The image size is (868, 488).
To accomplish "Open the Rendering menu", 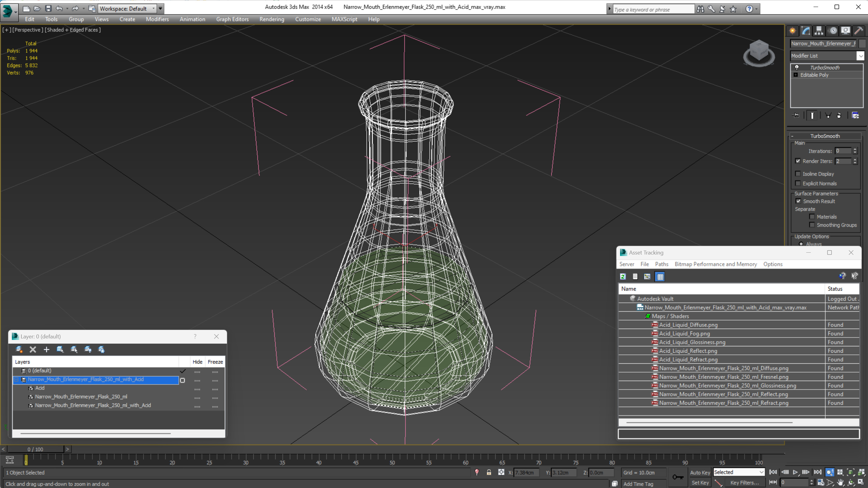I will [x=272, y=19].
